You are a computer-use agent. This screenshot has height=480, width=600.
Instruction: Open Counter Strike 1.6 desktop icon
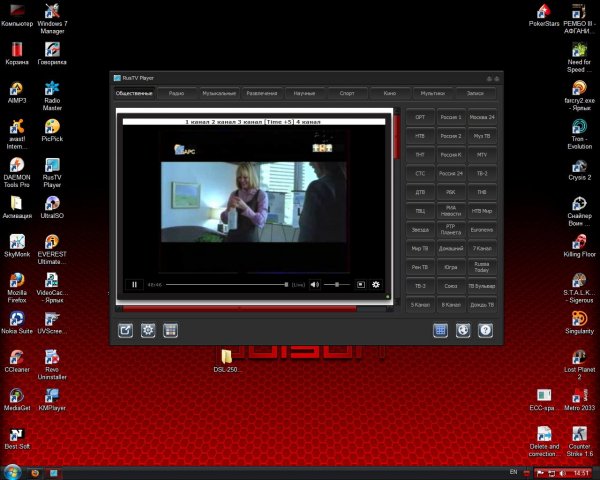tap(579, 441)
